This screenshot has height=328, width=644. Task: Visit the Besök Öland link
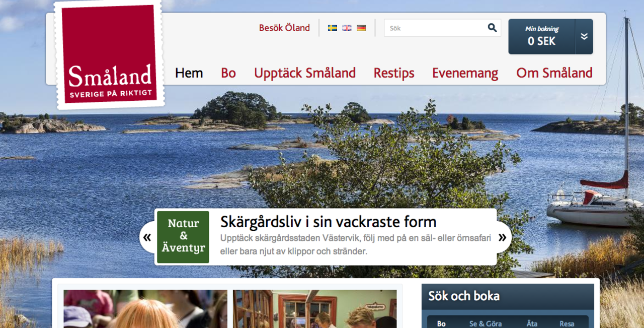click(285, 28)
